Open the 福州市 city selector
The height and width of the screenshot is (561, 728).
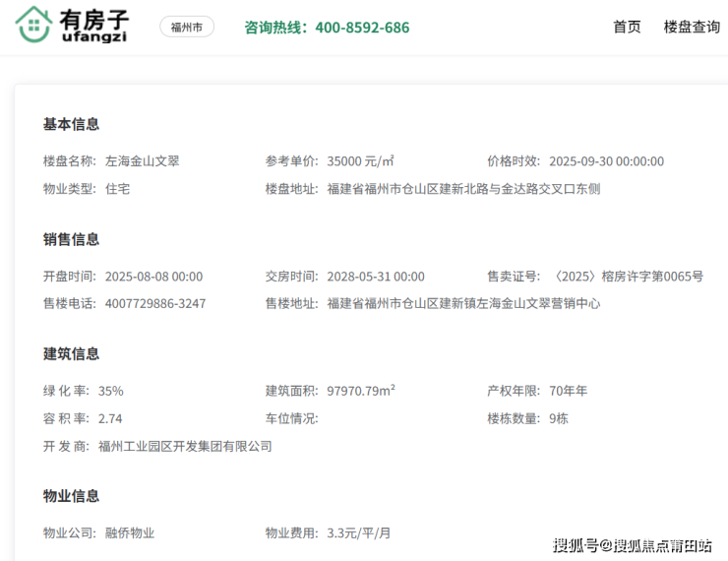[186, 28]
